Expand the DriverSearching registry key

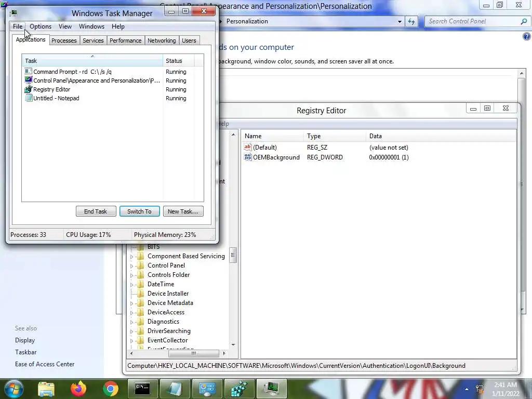[131, 331]
